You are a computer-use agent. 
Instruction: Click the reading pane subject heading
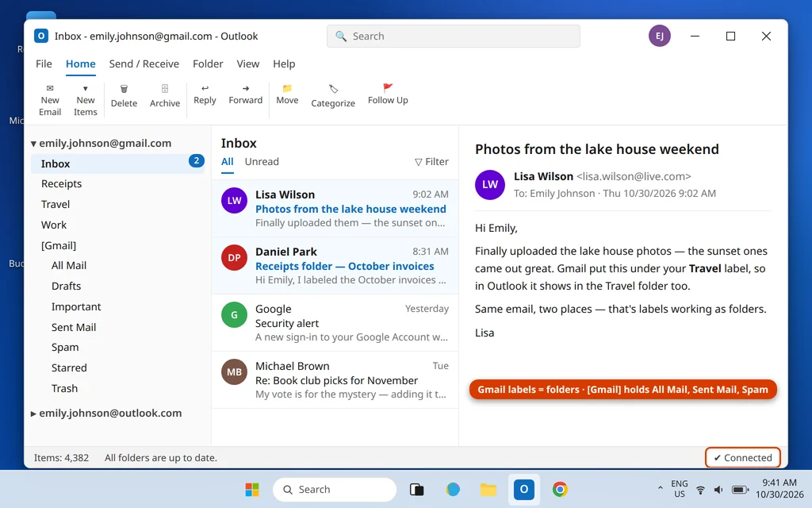click(x=597, y=149)
